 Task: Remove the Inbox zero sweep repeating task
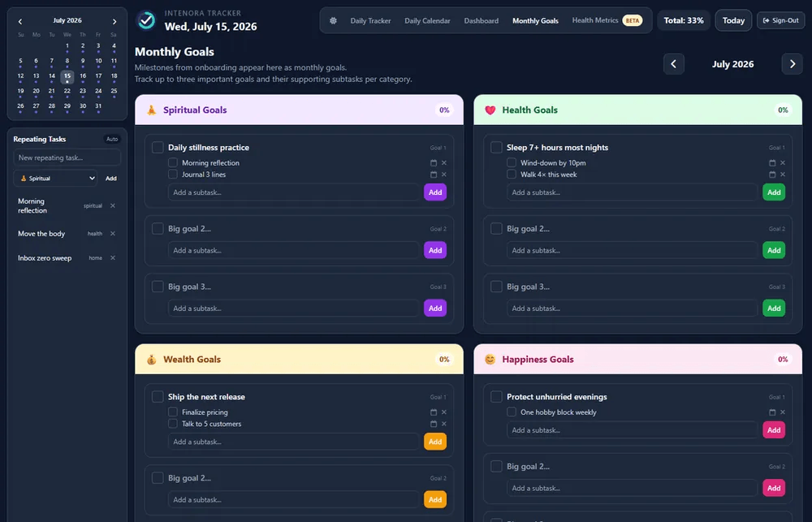pos(113,258)
